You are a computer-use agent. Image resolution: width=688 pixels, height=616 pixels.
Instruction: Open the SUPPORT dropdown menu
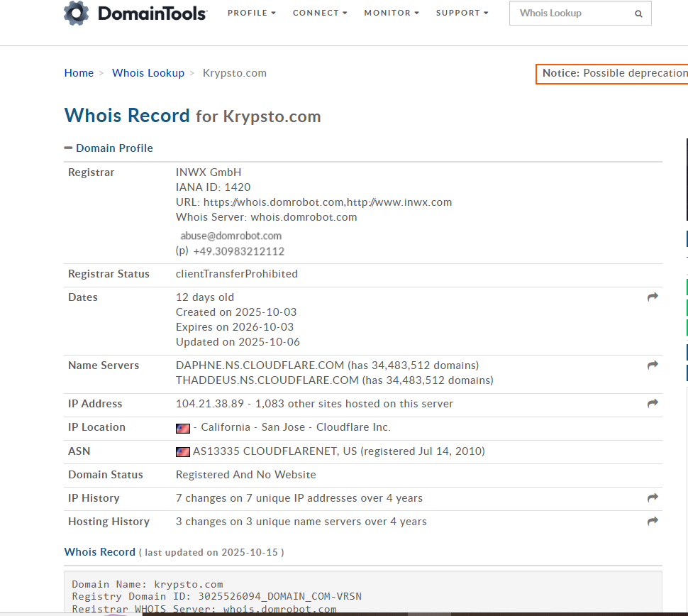(462, 13)
